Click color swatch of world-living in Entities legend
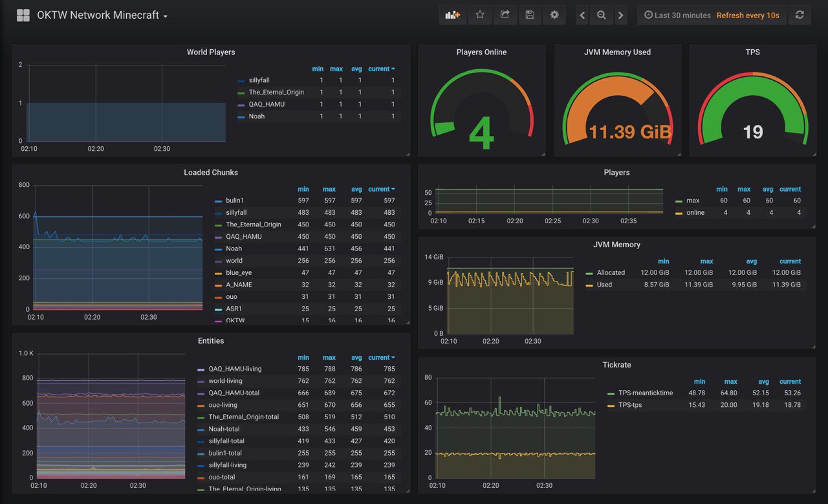Viewport: 828px width, 504px height. (x=201, y=382)
